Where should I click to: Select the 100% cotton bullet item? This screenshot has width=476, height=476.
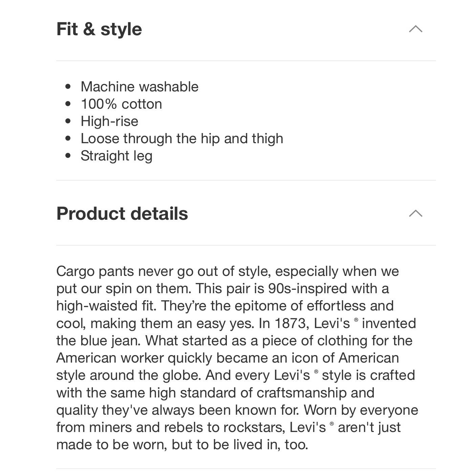point(121,104)
